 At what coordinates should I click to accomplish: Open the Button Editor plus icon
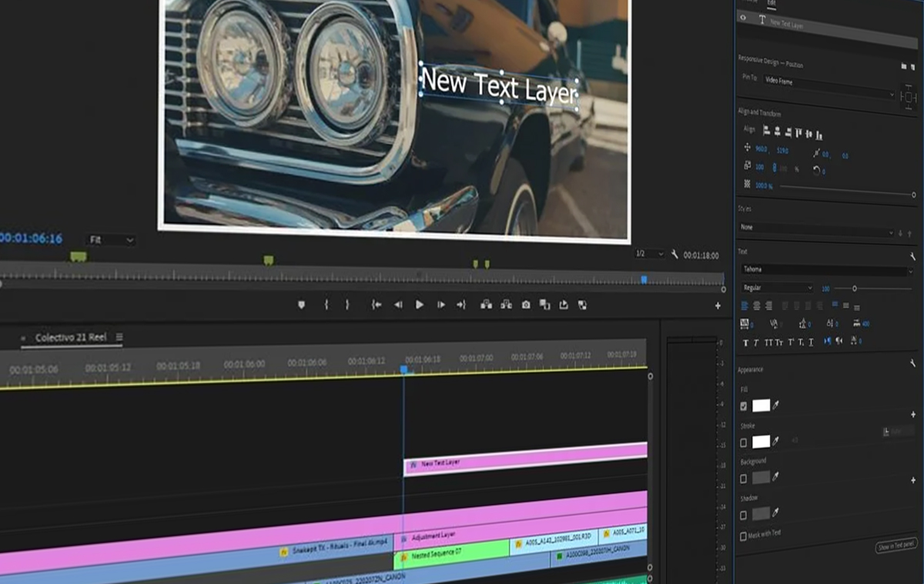[x=718, y=306]
